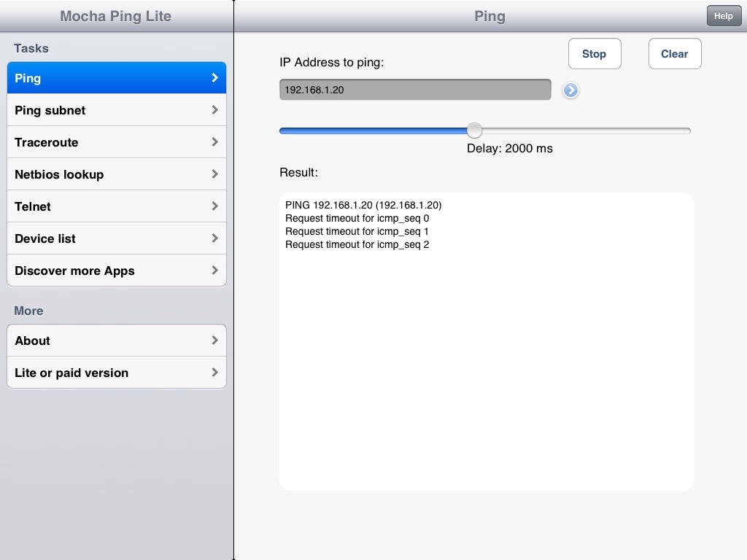This screenshot has width=747, height=560.
Task: Click the chevron on Ping subnet row
Action: (x=215, y=110)
